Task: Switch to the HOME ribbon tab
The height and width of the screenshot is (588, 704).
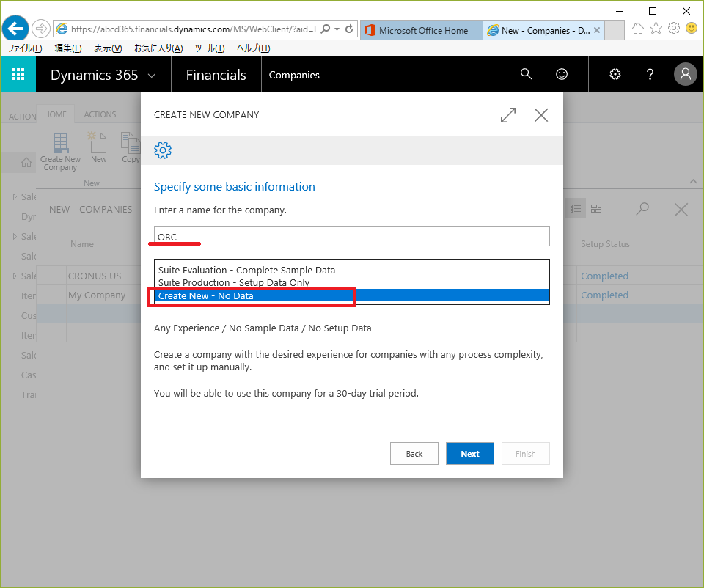Action: click(55, 114)
